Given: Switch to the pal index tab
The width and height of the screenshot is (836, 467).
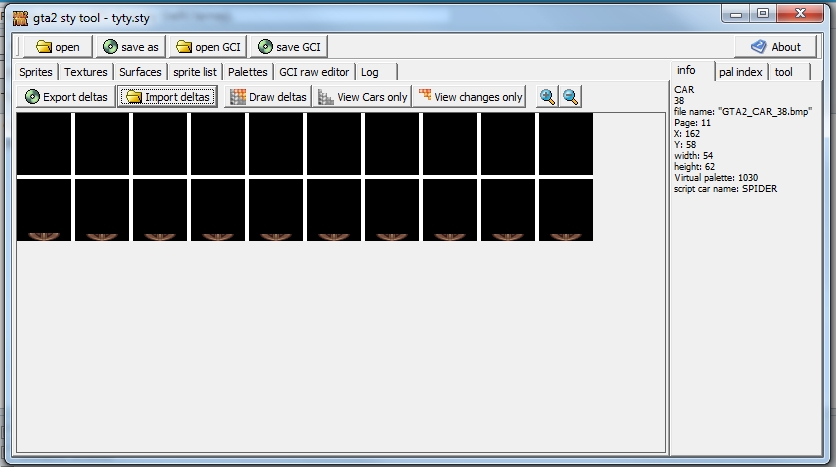Looking at the screenshot, I should 740,72.
